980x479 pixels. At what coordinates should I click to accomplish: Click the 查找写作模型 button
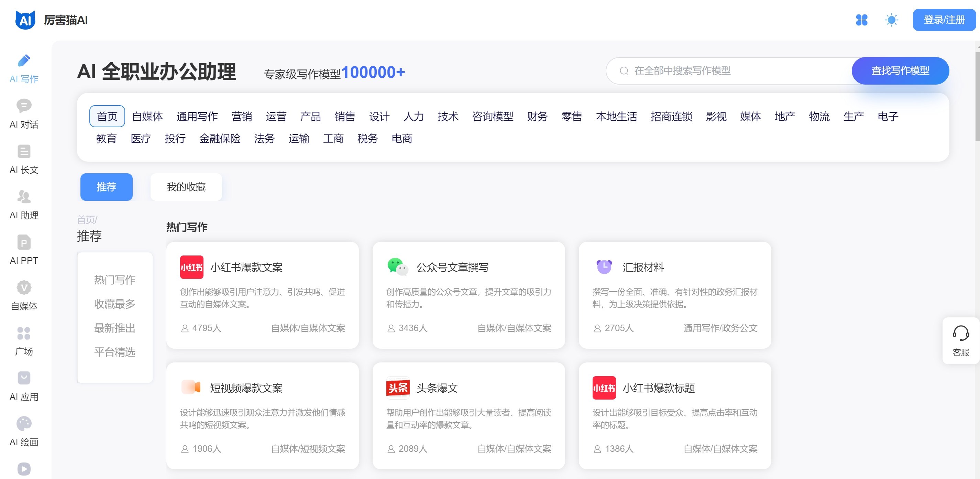click(x=900, y=70)
